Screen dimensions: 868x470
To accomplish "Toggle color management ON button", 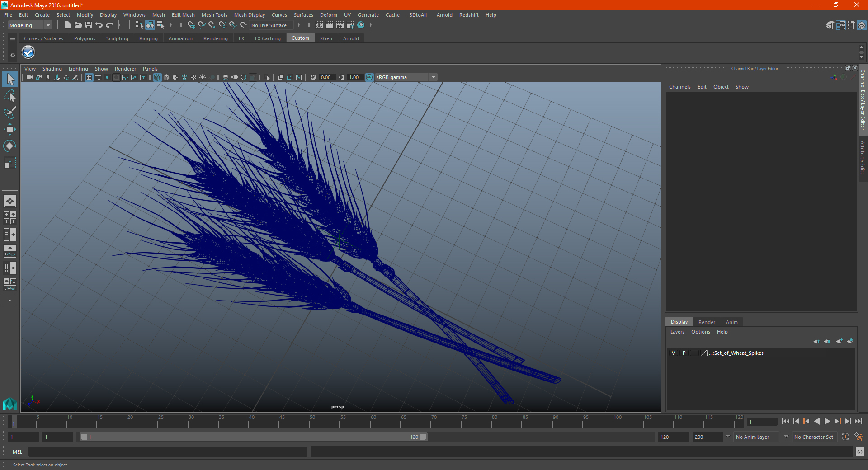I will coord(369,77).
